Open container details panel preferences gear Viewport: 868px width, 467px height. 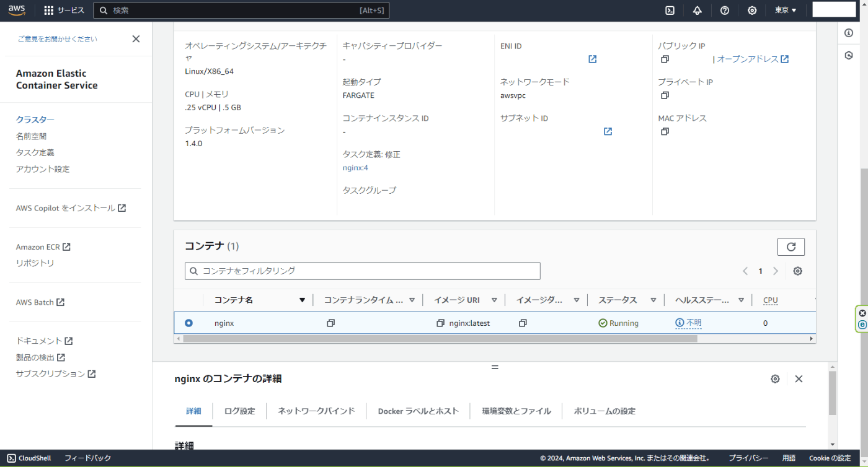click(775, 379)
